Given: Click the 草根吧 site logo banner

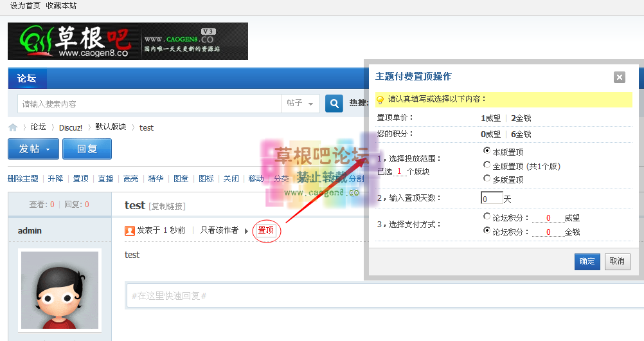Looking at the screenshot, I should click(x=128, y=41).
